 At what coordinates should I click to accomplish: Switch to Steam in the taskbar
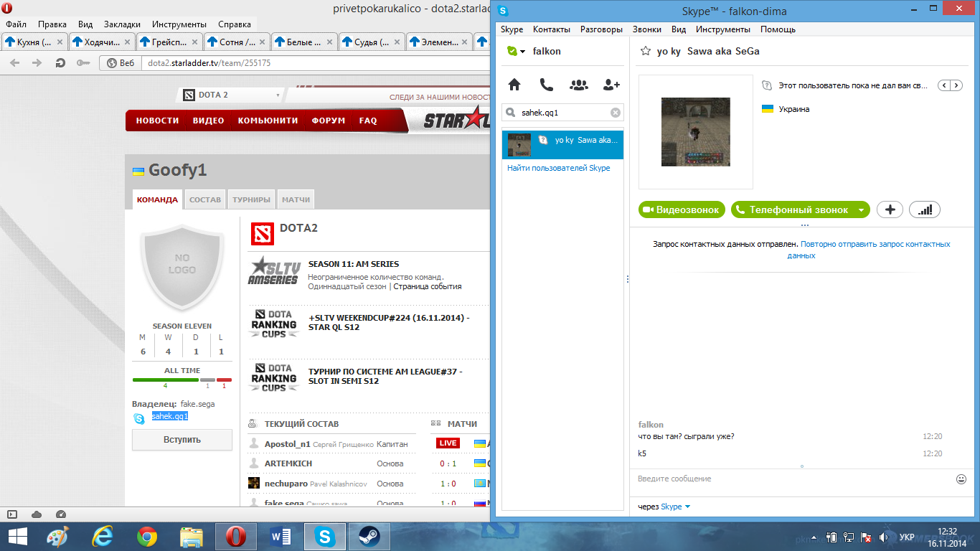coord(369,537)
